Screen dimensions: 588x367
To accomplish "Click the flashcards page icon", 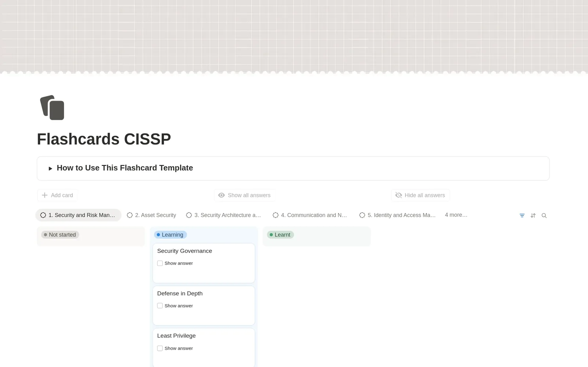I will click(52, 107).
